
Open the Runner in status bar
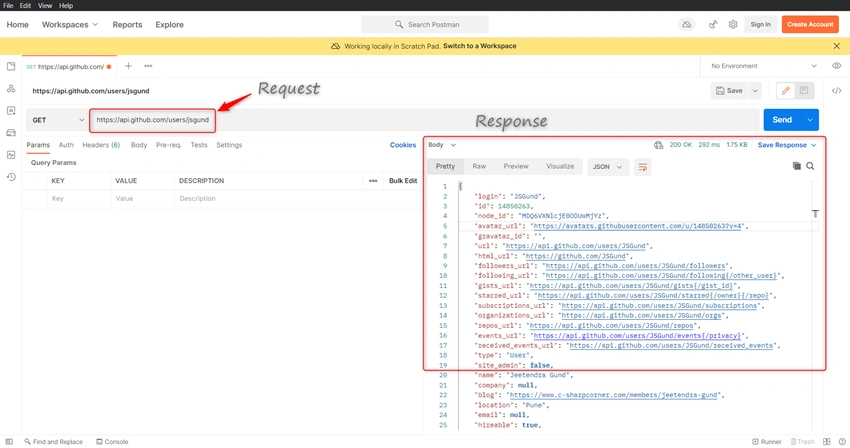tap(767, 441)
